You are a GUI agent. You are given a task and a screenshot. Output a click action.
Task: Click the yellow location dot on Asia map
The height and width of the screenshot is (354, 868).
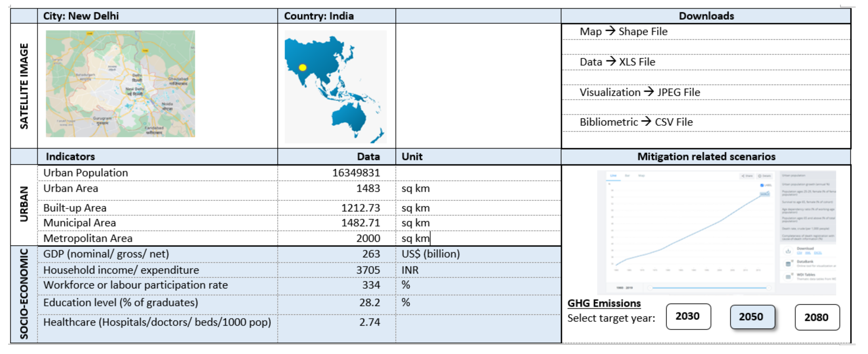[303, 68]
